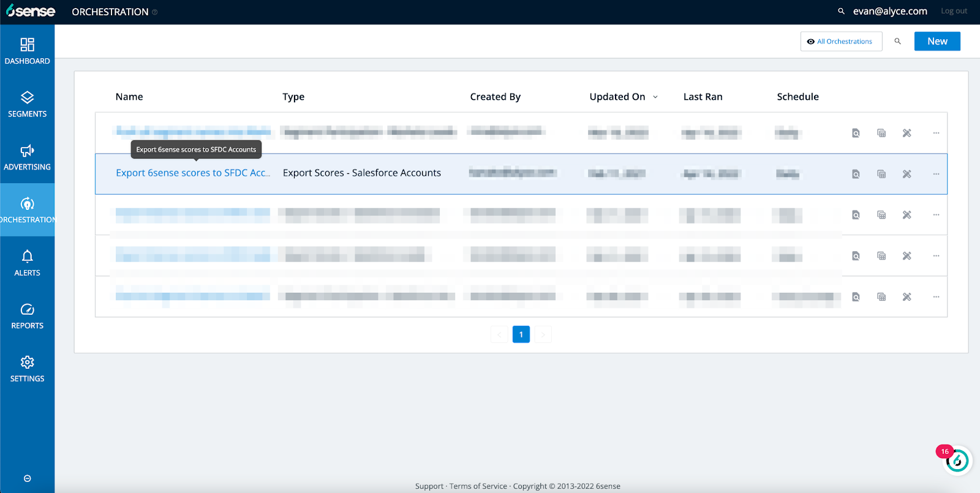Click edit tools icon in the fourth table row
Image resolution: width=980 pixels, height=493 pixels.
coord(907,256)
